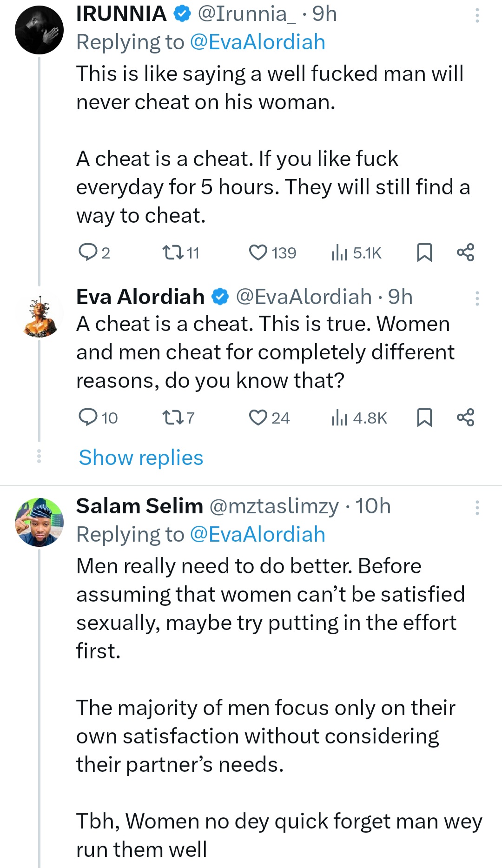Image resolution: width=502 pixels, height=868 pixels.
Task: Open more options on Eva Alordiah's tweet
Action: point(477,298)
